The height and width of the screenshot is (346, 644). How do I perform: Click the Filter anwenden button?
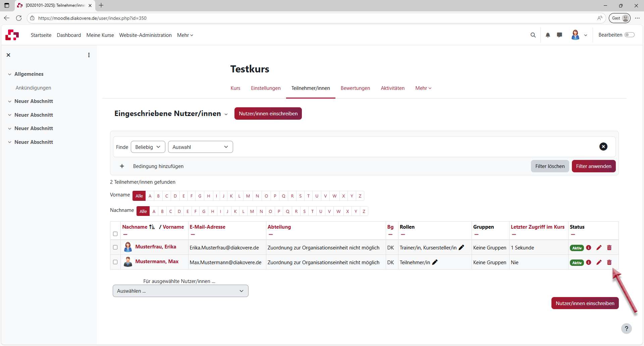(593, 166)
